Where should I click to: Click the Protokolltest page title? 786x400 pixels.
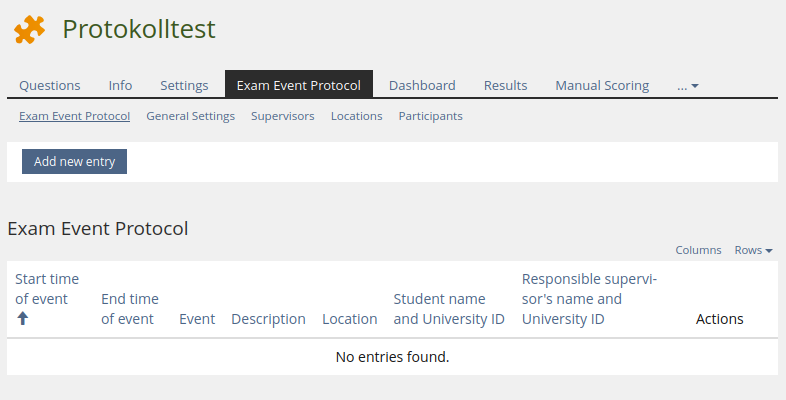click(138, 30)
